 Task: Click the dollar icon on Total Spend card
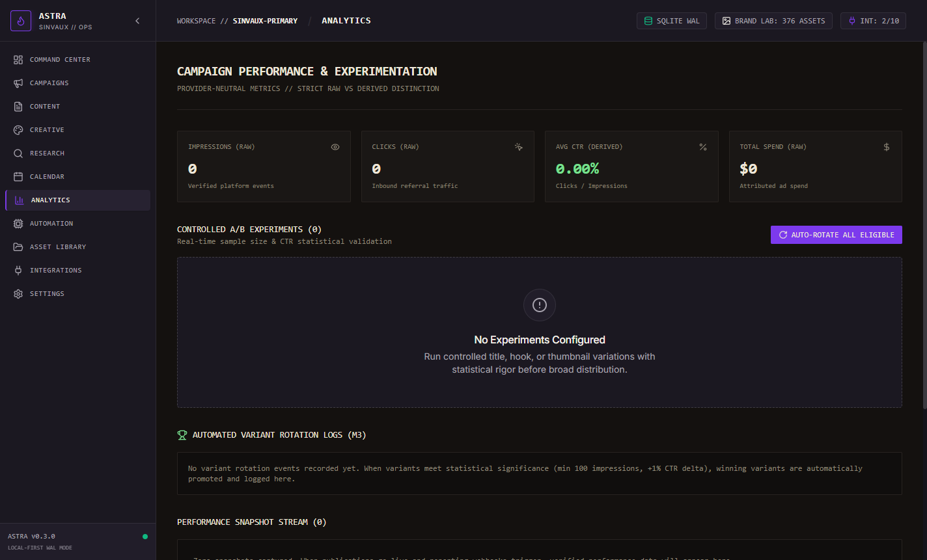point(886,147)
